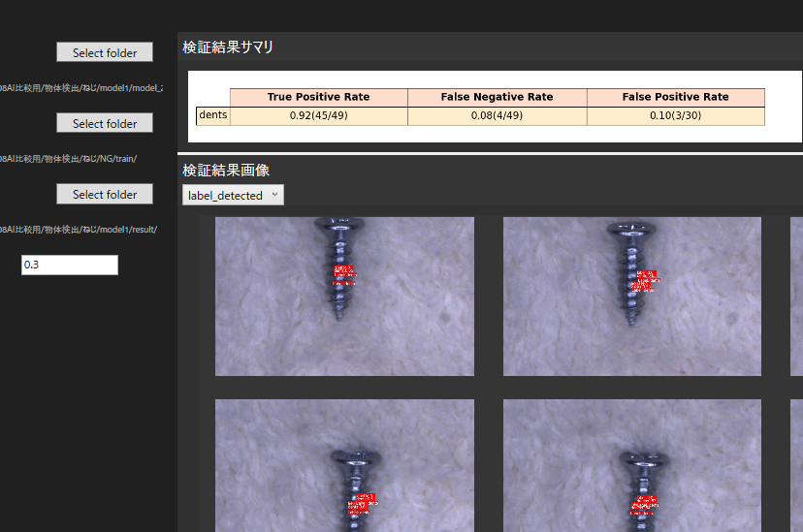This screenshot has width=803, height=532.
Task: Click the 0.92(45/49) table cell
Action: (x=318, y=116)
